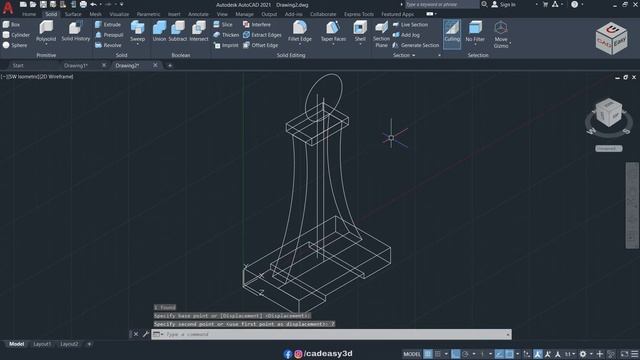640x360 pixels.
Task: Activate the Extrude tool
Action: (108, 24)
